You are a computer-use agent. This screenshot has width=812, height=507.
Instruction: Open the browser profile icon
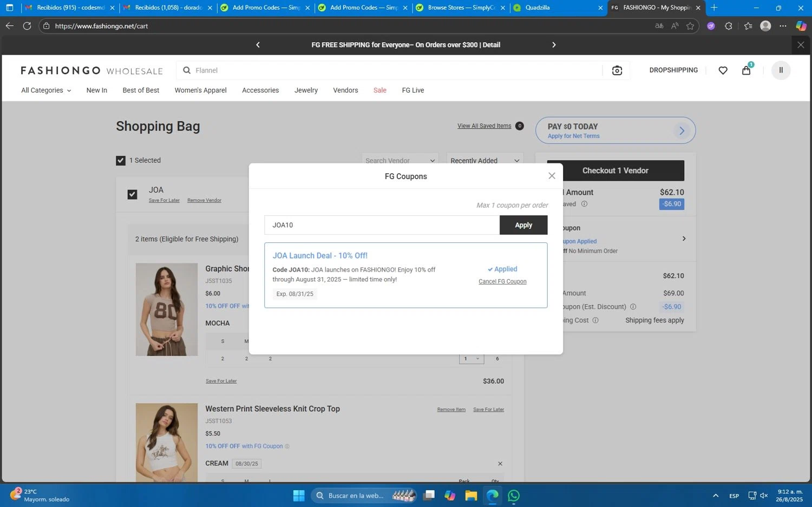[765, 26]
